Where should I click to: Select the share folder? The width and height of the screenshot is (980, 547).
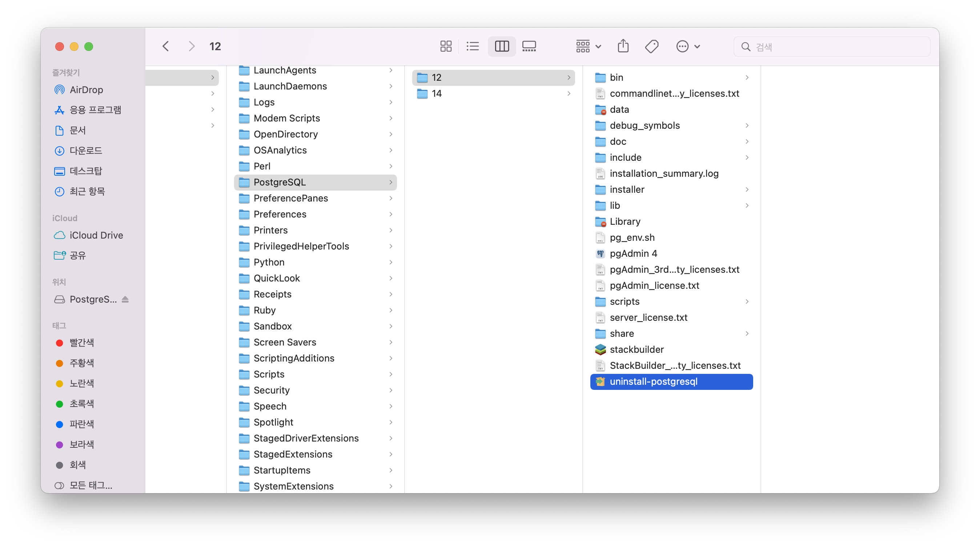coord(671,334)
